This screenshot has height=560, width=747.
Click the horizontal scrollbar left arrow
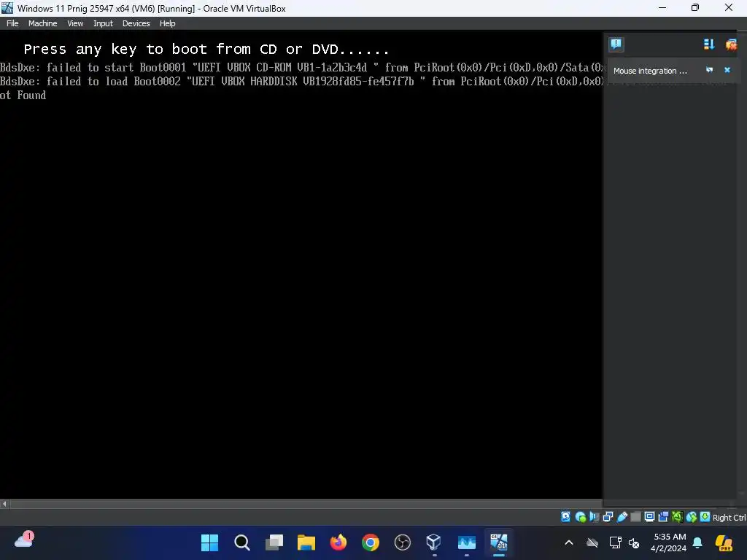(4, 504)
